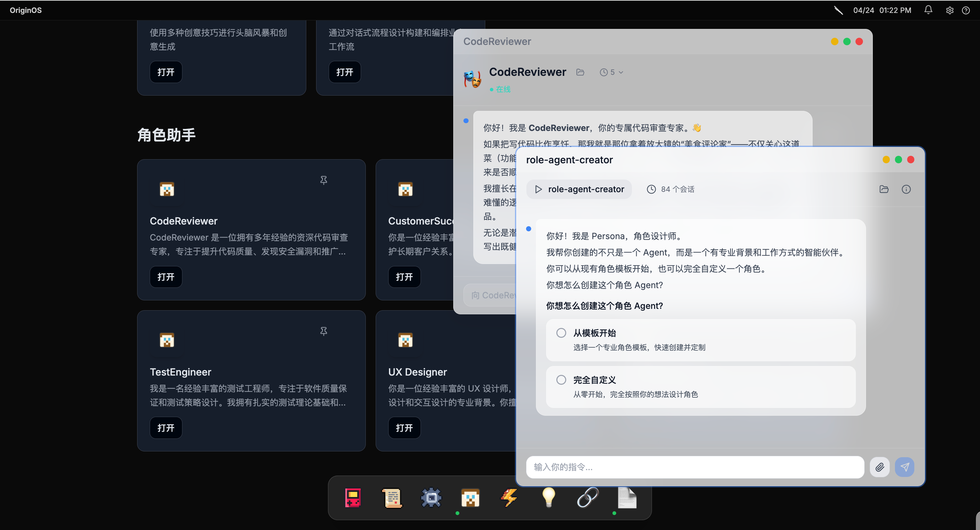Open the 84 个会话 session history

coord(670,189)
